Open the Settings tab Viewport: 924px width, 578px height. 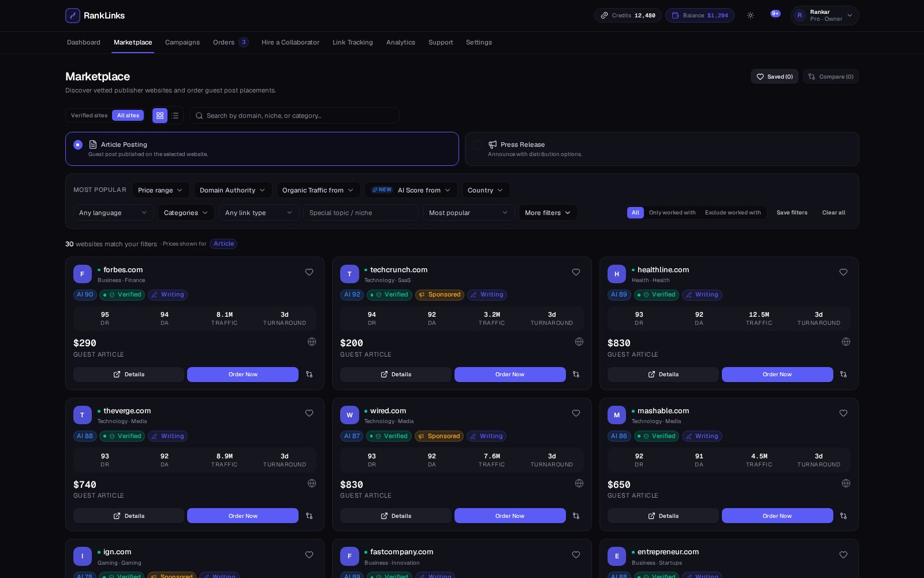tap(479, 42)
